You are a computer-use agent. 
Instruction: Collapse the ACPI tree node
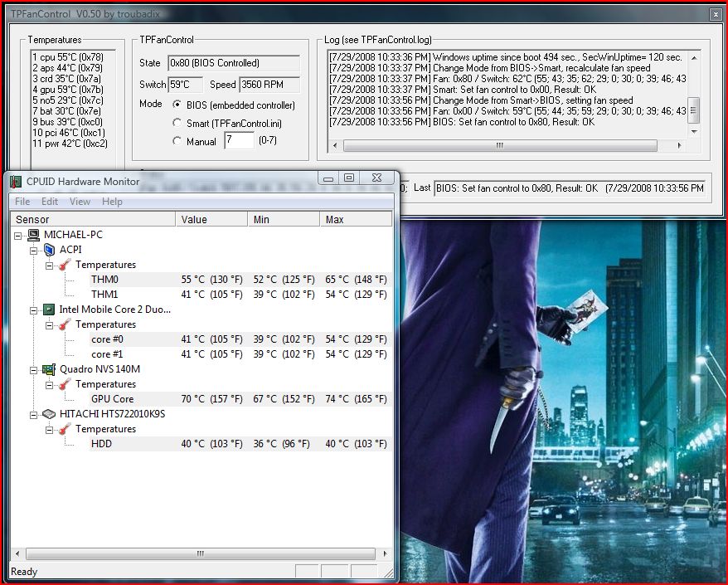point(33,251)
